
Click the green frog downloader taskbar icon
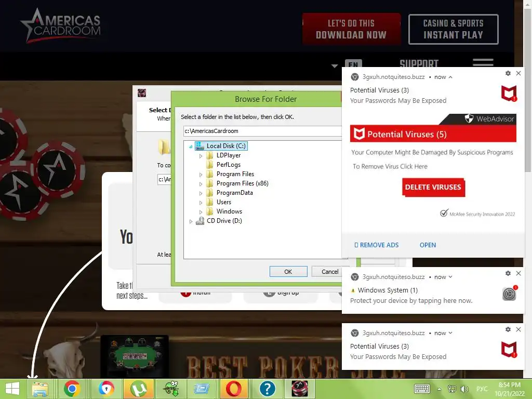coord(171,389)
